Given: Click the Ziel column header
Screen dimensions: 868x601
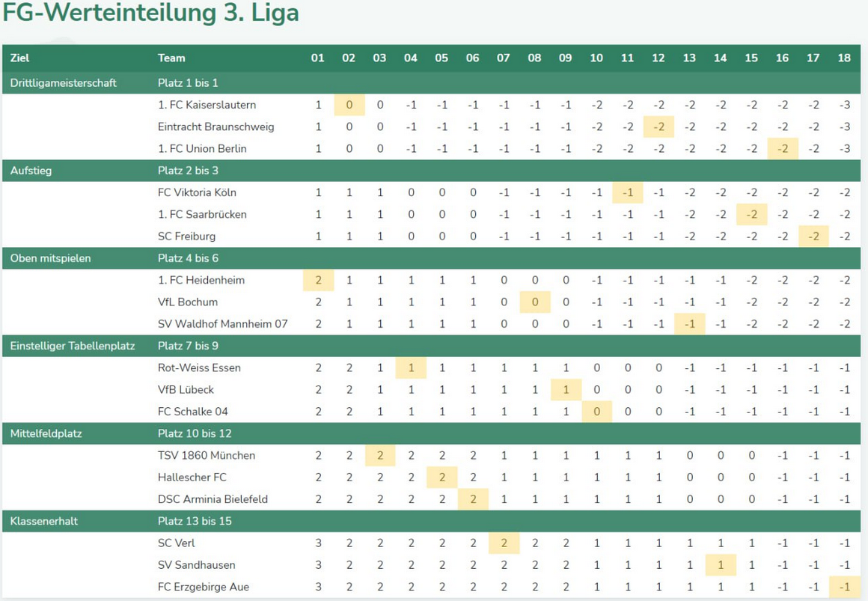Looking at the screenshot, I should [20, 58].
